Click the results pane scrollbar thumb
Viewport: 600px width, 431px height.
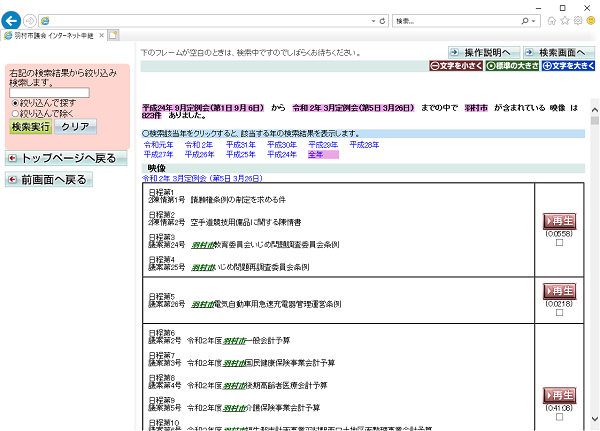tap(594, 121)
